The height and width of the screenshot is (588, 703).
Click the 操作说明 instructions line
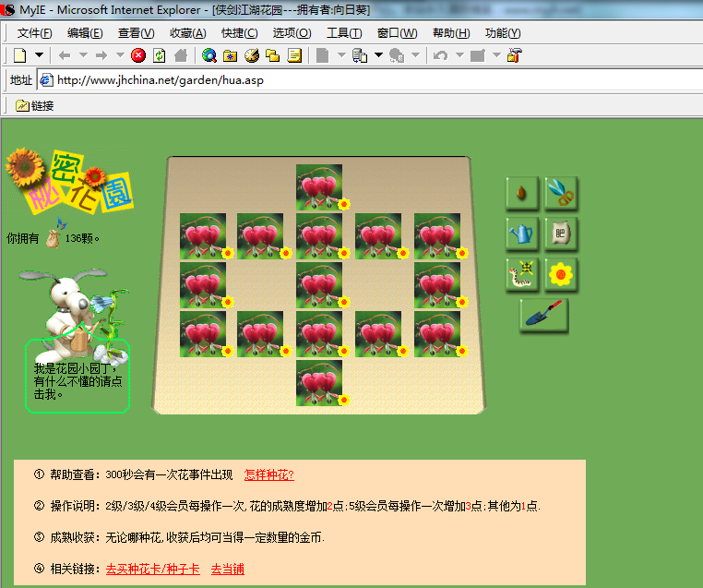pyautogui.click(x=287, y=507)
